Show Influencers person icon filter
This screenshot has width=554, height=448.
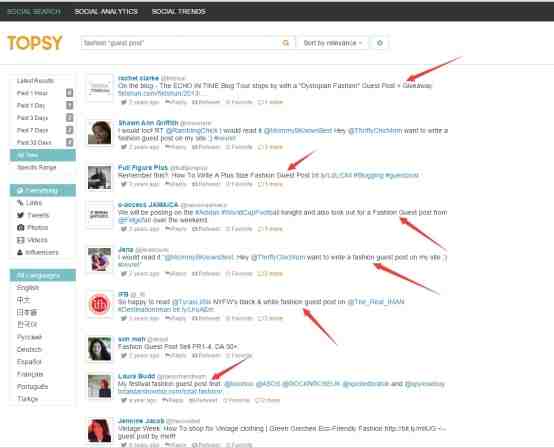(20, 252)
